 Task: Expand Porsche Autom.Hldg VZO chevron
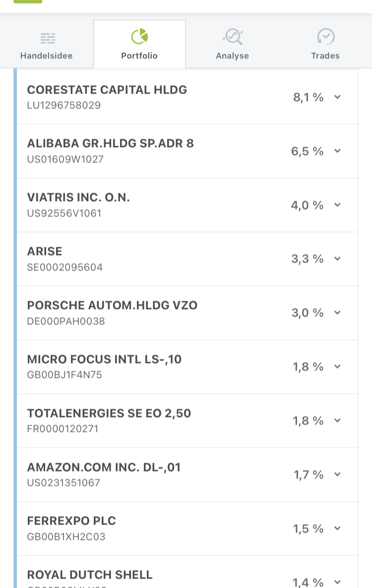pyautogui.click(x=337, y=313)
